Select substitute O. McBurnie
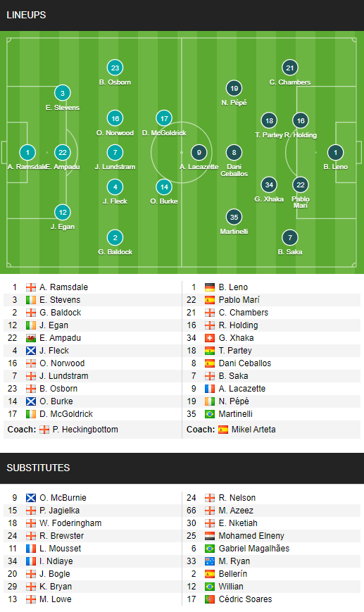Viewport: 364px width, 612px height. pos(63,498)
